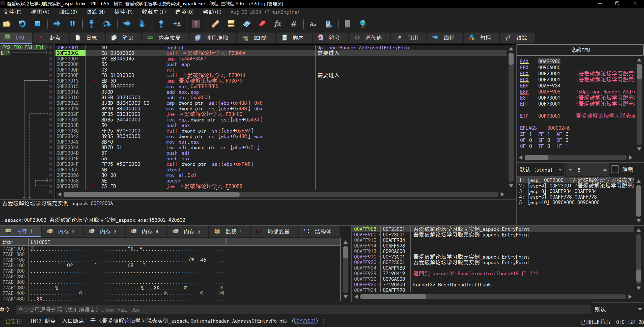Click the restart debugging icon
This screenshot has height=327, width=644.
(x=22, y=24)
